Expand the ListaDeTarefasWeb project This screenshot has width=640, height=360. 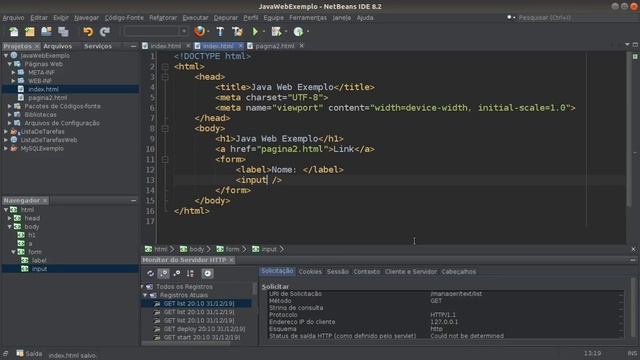(6, 140)
